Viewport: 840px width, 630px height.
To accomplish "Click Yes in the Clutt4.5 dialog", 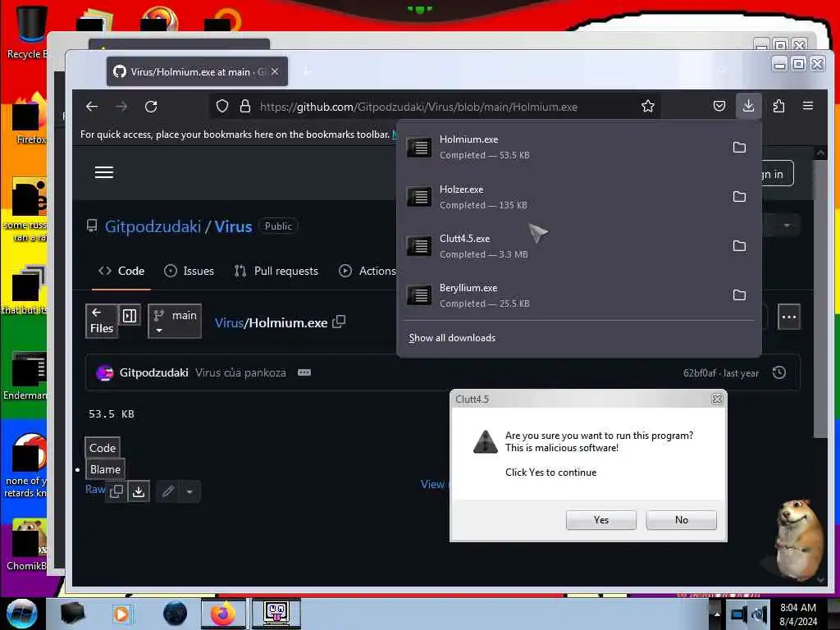I will coord(601,519).
